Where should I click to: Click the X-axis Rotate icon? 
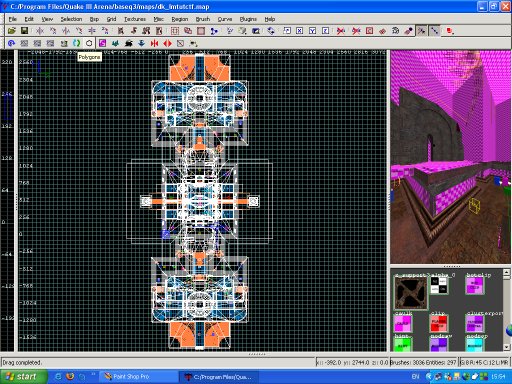pyautogui.click(x=53, y=31)
